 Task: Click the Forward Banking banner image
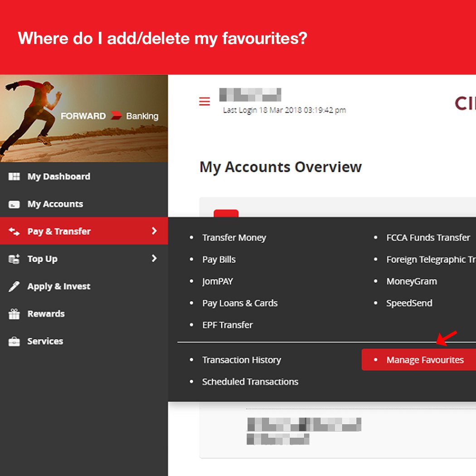click(84, 118)
